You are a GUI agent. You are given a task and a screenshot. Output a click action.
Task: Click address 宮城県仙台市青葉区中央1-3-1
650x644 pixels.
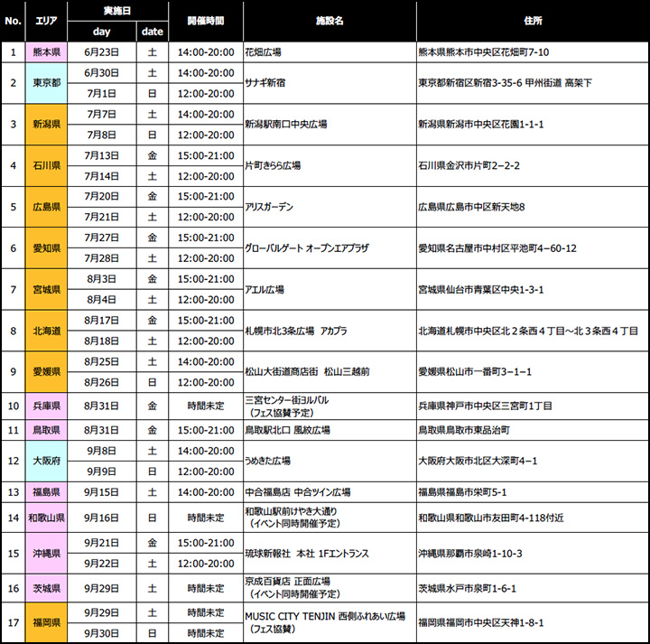tap(481, 289)
